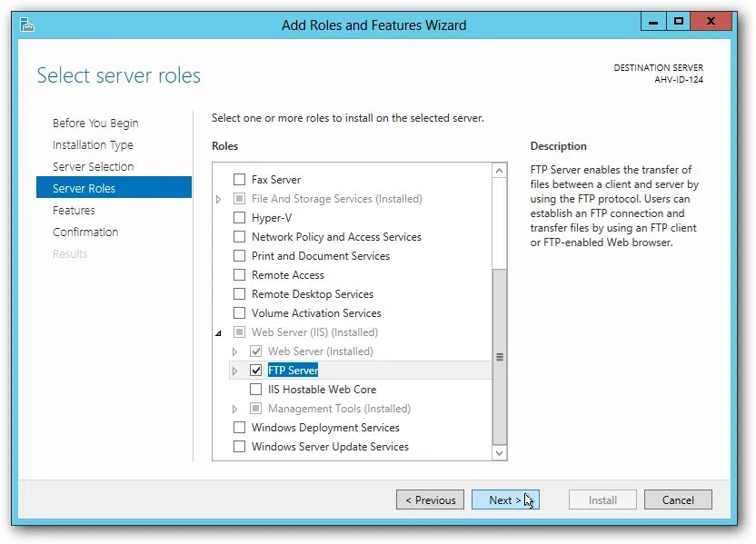The height and width of the screenshot is (544, 756).
Task: Click scroll down arrow in Roles list
Action: 500,453
